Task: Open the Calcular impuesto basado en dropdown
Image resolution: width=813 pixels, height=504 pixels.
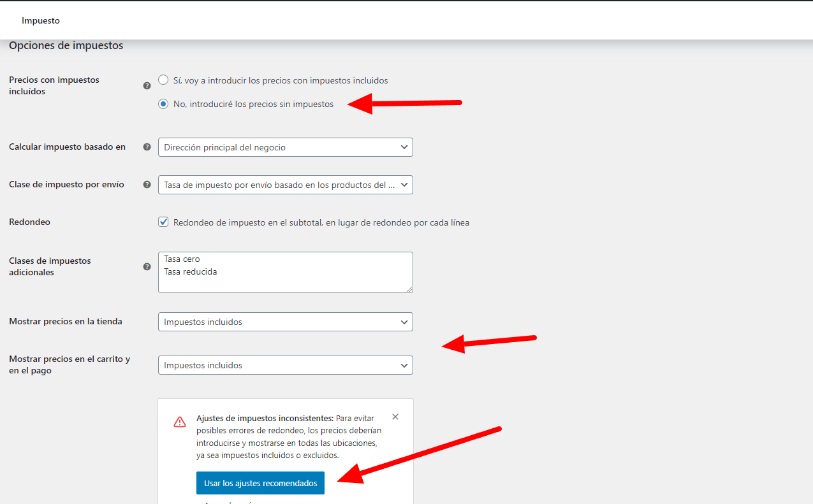Action: [x=286, y=147]
